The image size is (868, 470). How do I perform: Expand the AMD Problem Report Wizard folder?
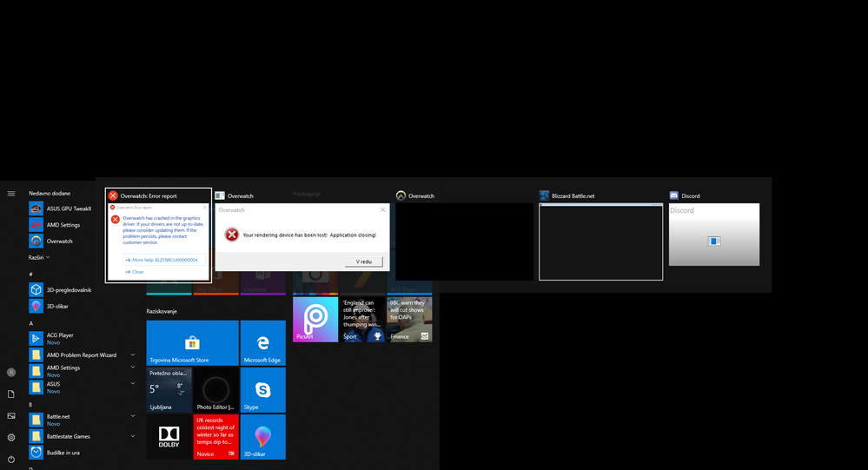(133, 354)
